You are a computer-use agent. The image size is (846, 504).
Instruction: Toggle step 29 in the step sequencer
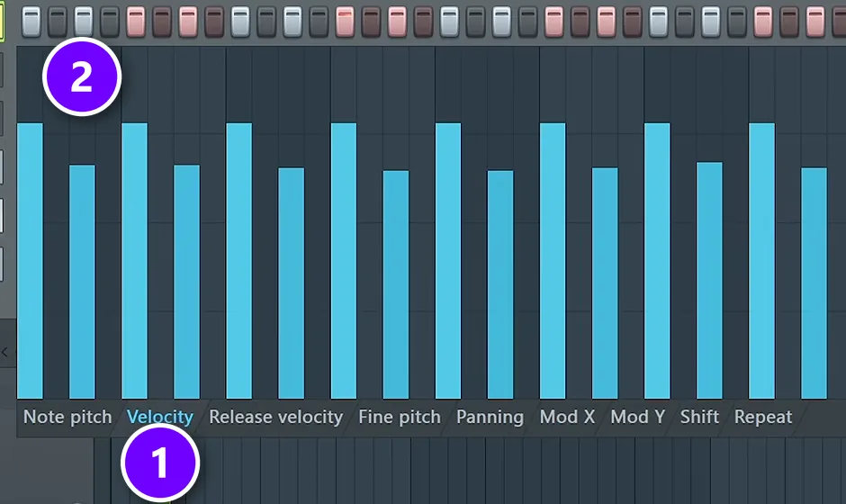[x=763, y=22]
